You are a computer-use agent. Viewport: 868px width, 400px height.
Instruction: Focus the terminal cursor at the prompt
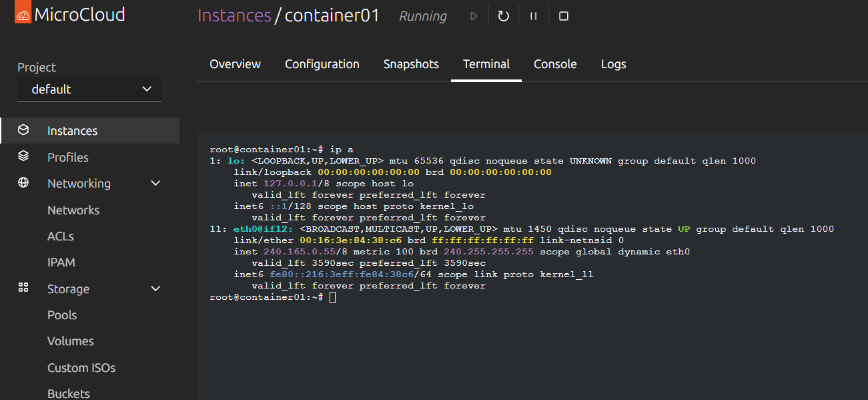pos(333,297)
